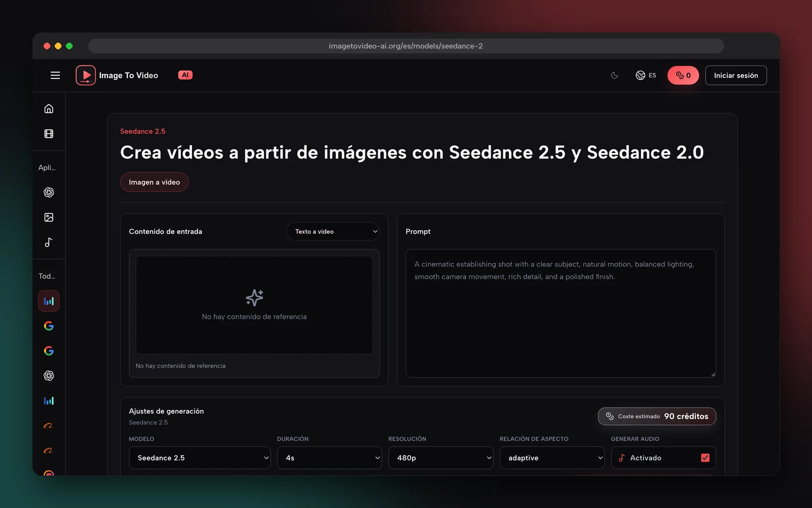Click the Image To Video play logo
The image size is (812, 508).
pos(86,75)
